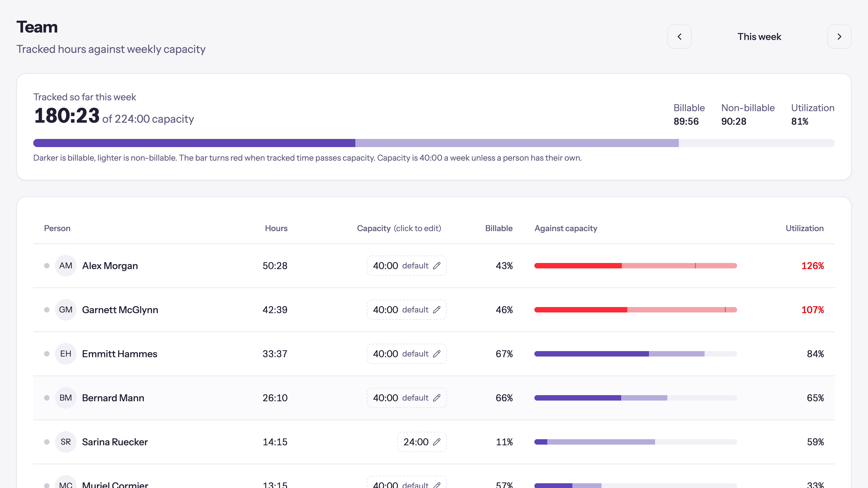The height and width of the screenshot is (488, 868).
Task: Click the BM avatar for Bernard Mann
Action: pos(66,398)
